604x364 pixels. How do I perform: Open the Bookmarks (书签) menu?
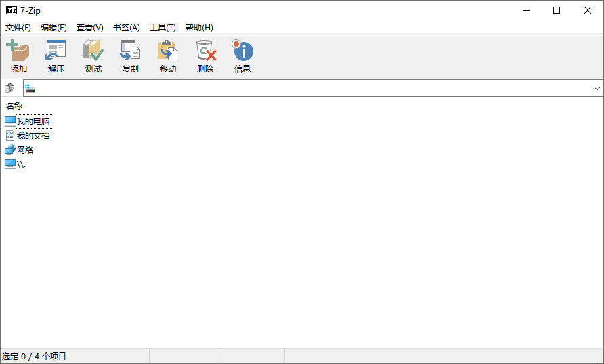click(127, 28)
